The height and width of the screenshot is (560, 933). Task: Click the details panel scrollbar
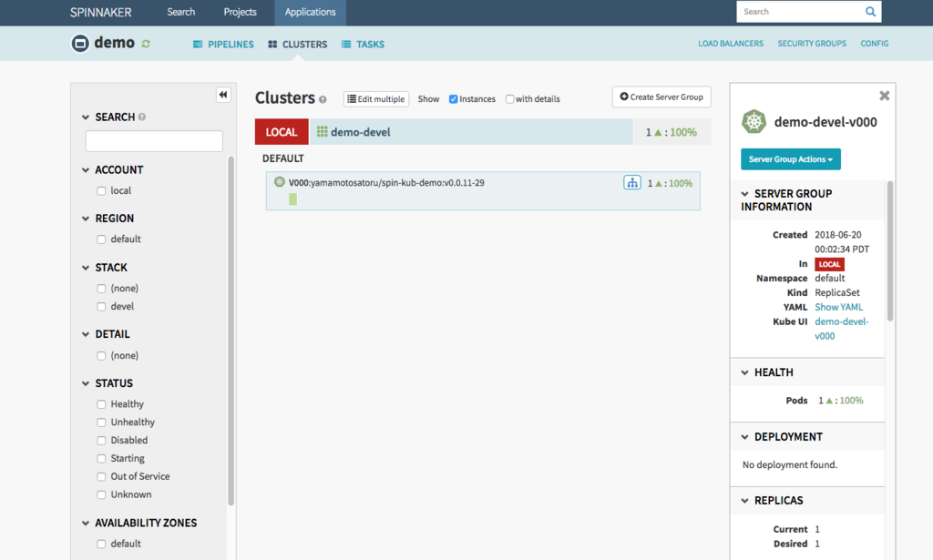coord(890,251)
